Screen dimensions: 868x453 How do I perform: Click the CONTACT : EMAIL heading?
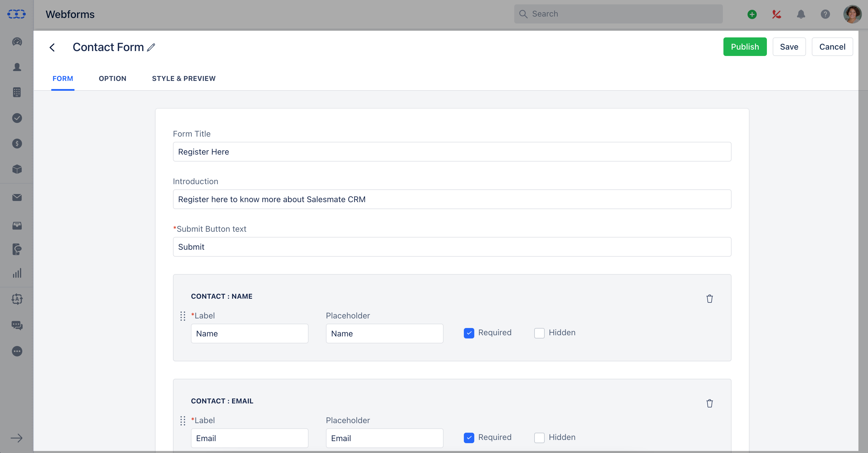[222, 401]
